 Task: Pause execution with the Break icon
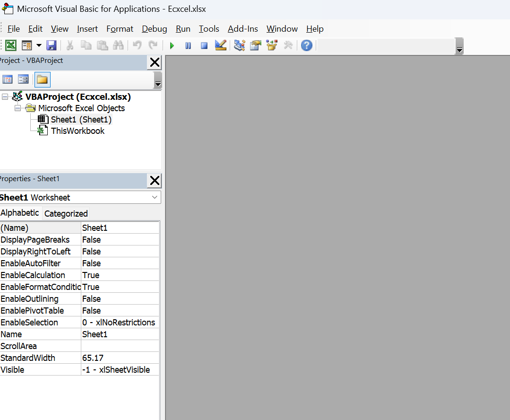pyautogui.click(x=188, y=45)
